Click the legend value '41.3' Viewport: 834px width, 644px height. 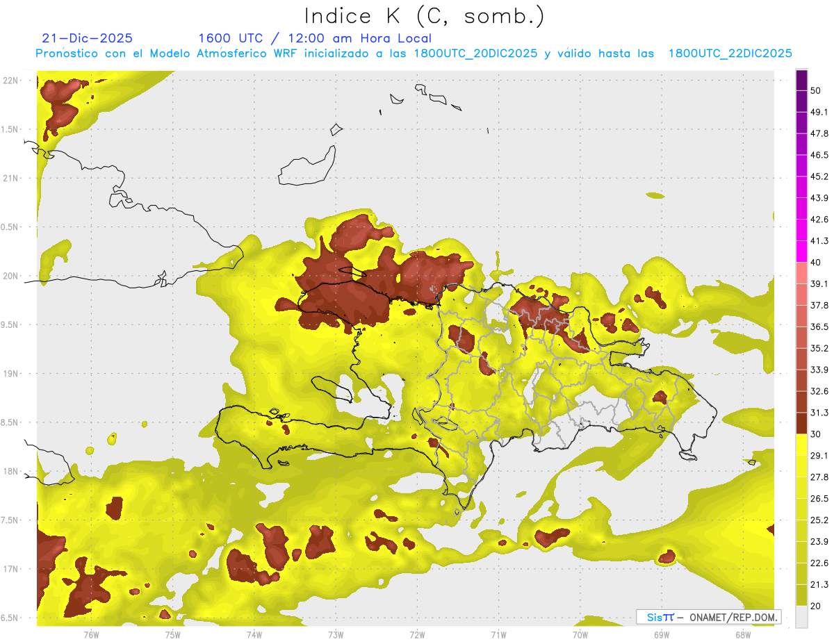(x=819, y=241)
